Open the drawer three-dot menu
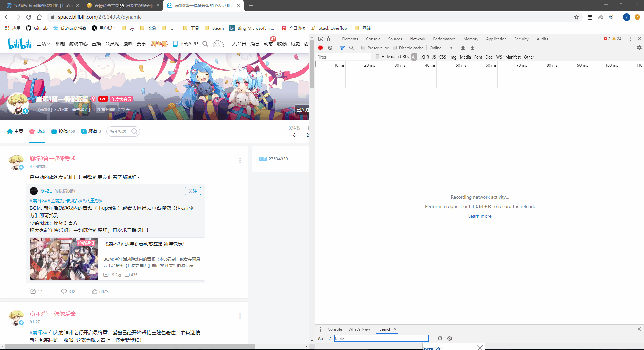The image size is (644, 350). 320,329
